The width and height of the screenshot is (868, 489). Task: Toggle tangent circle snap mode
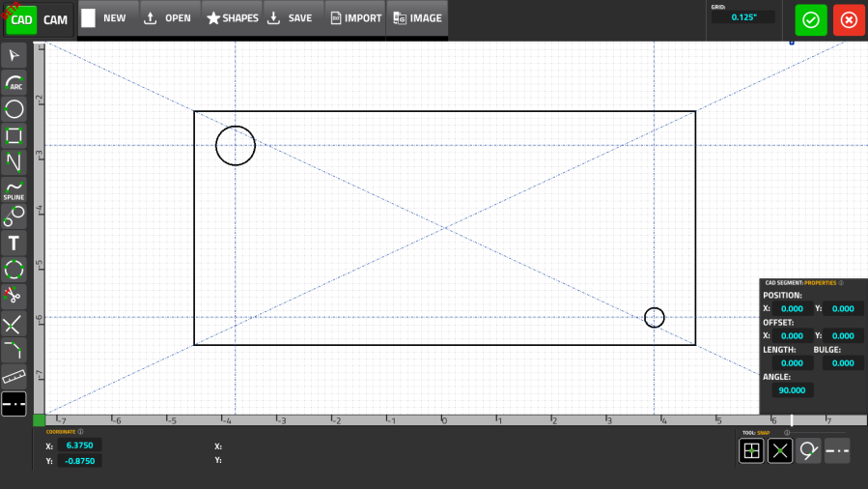(x=809, y=450)
